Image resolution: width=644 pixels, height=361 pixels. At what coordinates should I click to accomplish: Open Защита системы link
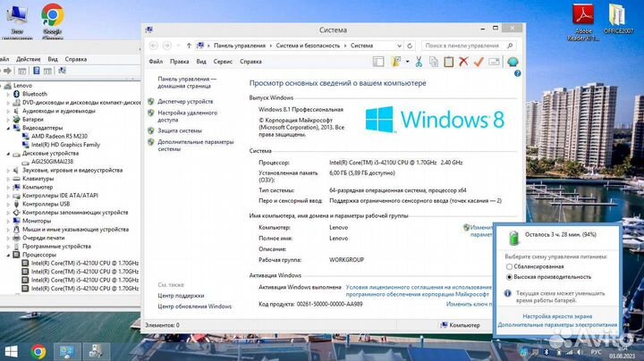[x=180, y=130]
